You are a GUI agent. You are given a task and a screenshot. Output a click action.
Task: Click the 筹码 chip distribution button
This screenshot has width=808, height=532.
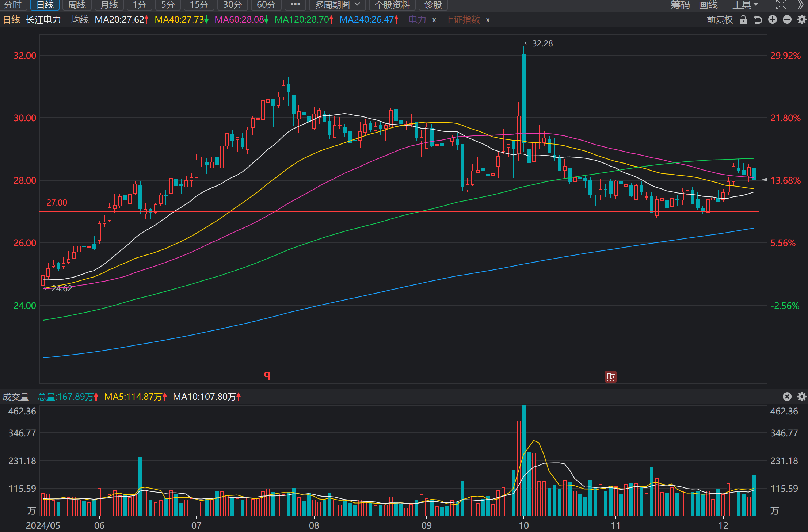680,5
